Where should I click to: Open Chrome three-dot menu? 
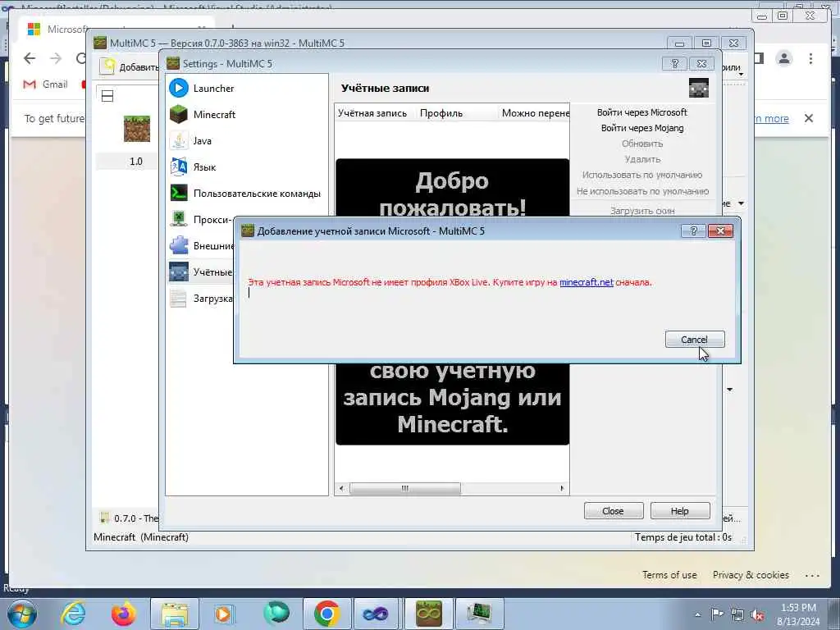point(810,58)
